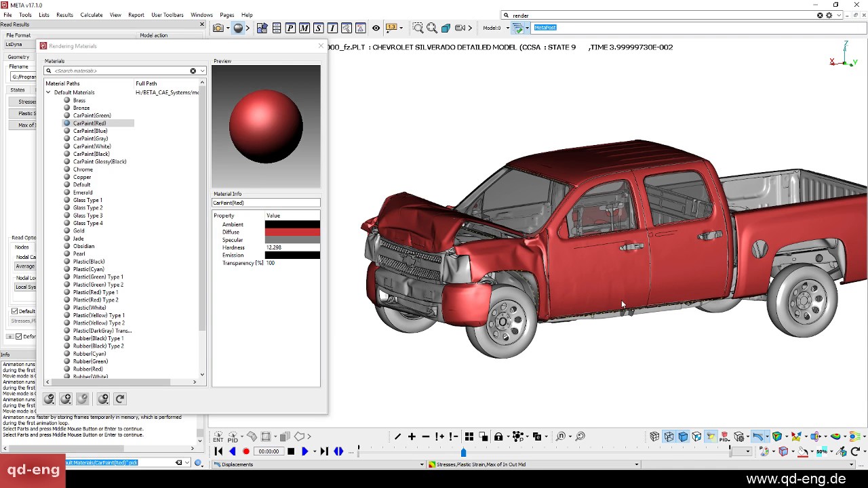Open the File menu

7,15
